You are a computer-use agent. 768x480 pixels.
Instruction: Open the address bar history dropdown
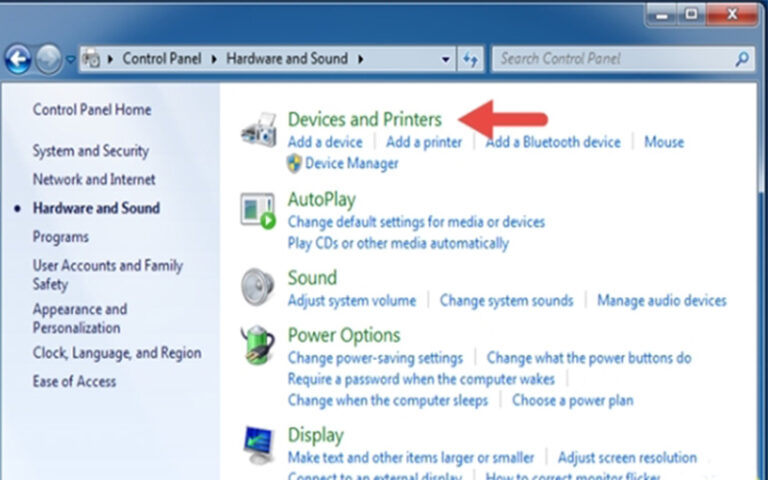click(x=445, y=59)
